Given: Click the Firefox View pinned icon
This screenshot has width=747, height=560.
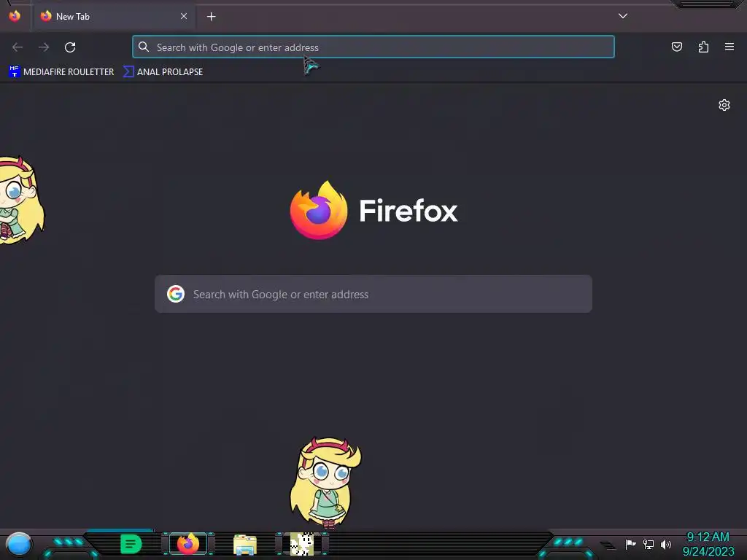Looking at the screenshot, I should click(x=15, y=16).
